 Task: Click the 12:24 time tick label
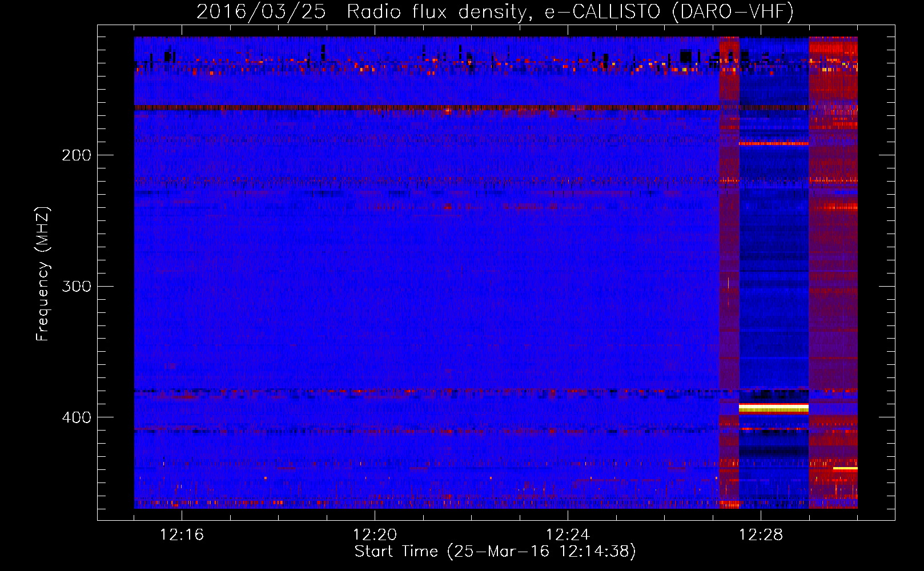click(568, 535)
